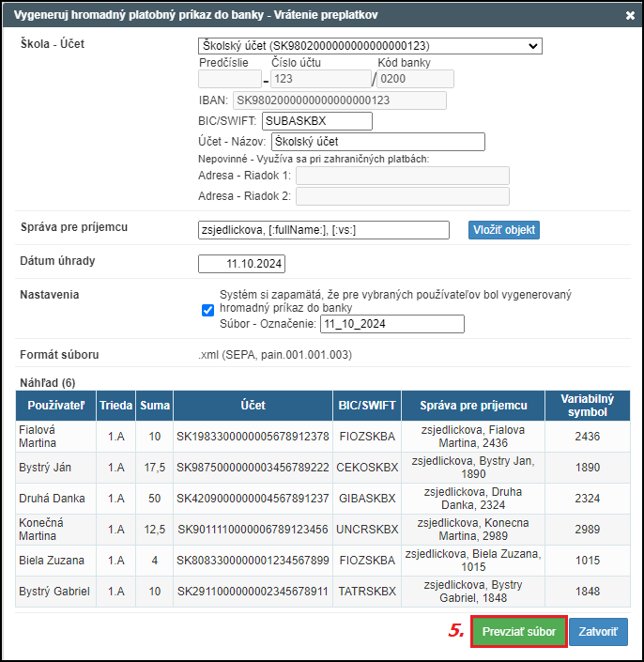Click variable symbol 2324
The height and width of the screenshot is (662, 644).
coord(588,499)
